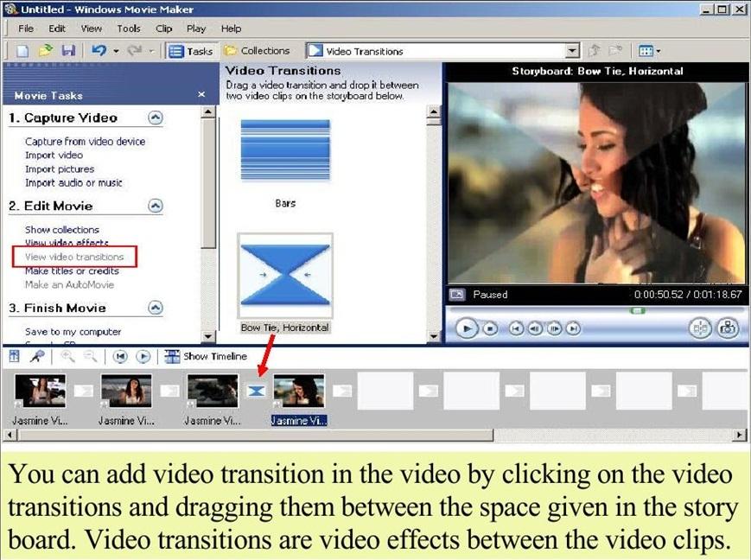Click the Stop button in preview monitor
This screenshot has width=751, height=560.
[x=490, y=328]
